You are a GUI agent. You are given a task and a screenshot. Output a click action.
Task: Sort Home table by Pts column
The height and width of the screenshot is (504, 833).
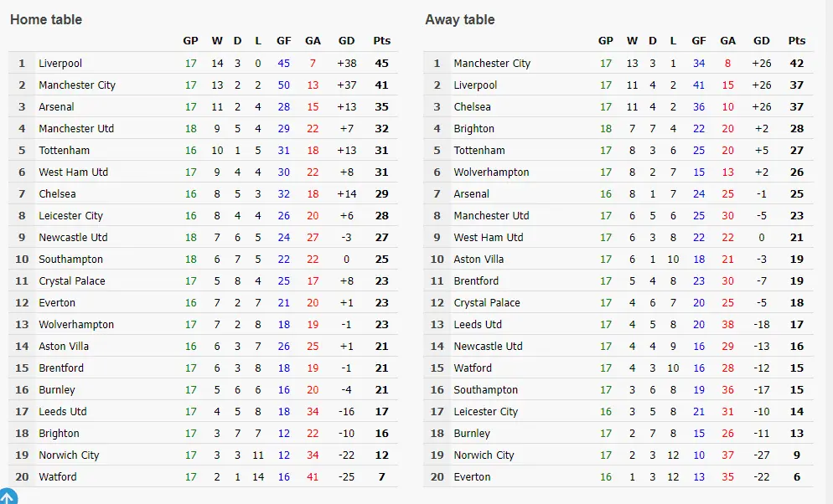coord(382,40)
